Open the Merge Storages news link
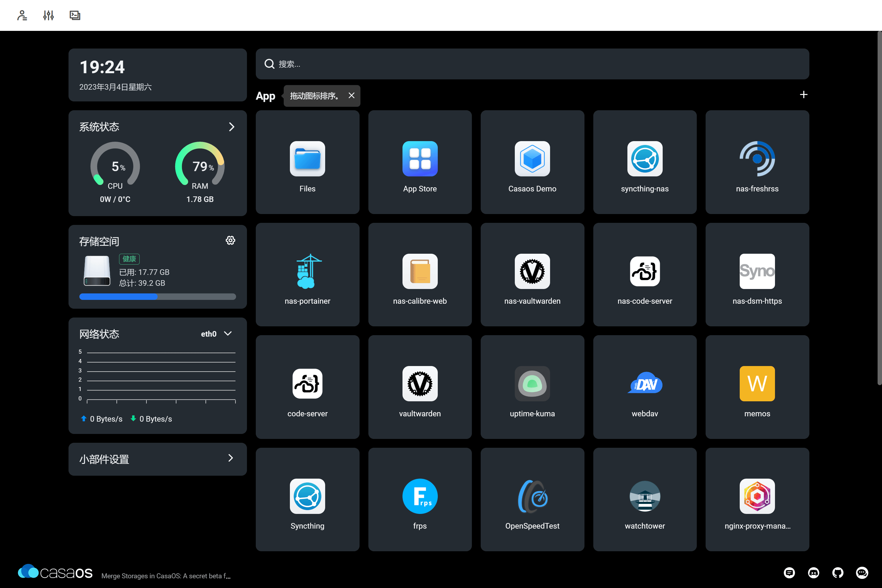882x588 pixels. point(166,576)
